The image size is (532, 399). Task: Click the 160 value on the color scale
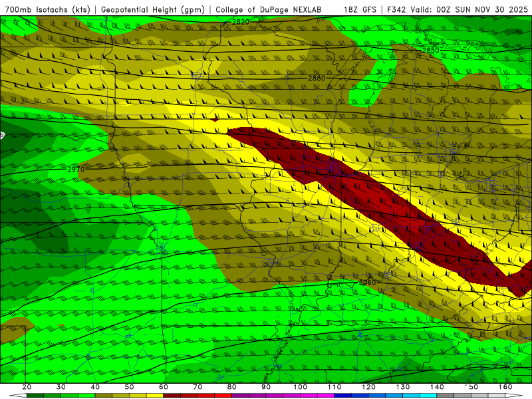coord(505,387)
